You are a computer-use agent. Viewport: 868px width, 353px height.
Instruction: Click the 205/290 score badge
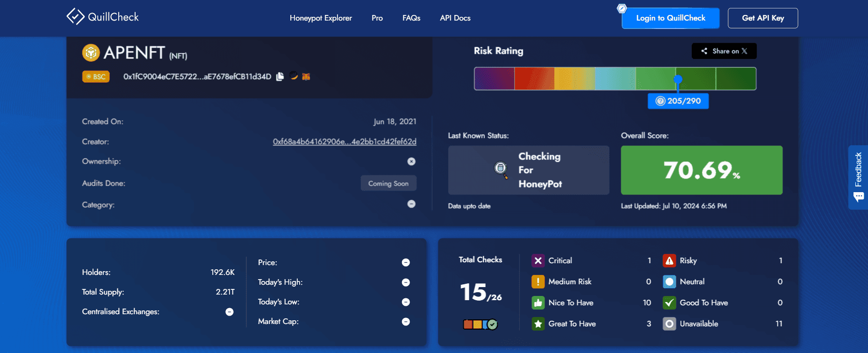pos(678,101)
